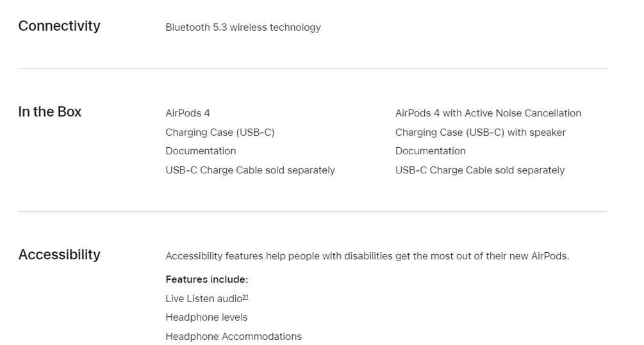Image resolution: width=644 pixels, height=345 pixels.
Task: Click Documentation in the left column
Action: [x=201, y=151]
